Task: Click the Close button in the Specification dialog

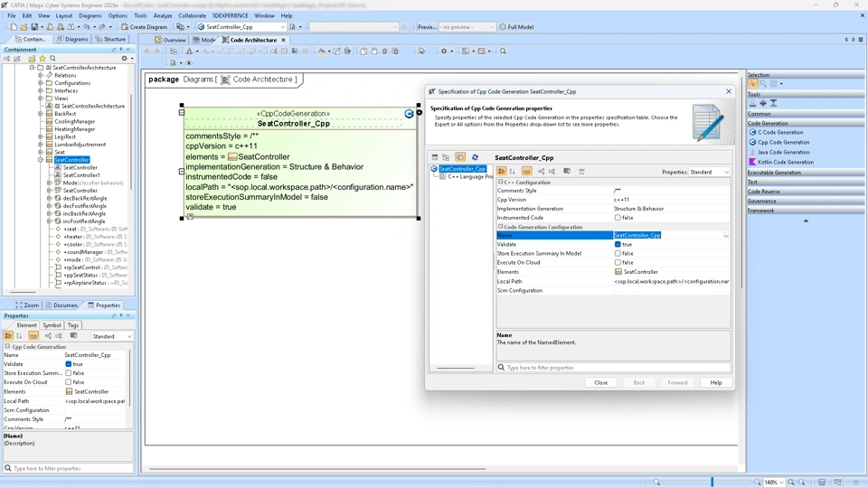Action: [x=600, y=382]
